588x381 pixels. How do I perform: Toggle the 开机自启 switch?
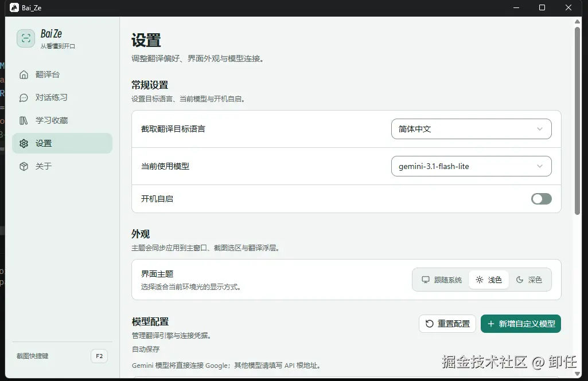[541, 199]
